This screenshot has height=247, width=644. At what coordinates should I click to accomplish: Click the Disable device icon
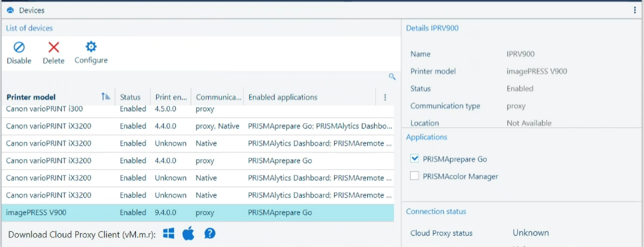point(19,47)
